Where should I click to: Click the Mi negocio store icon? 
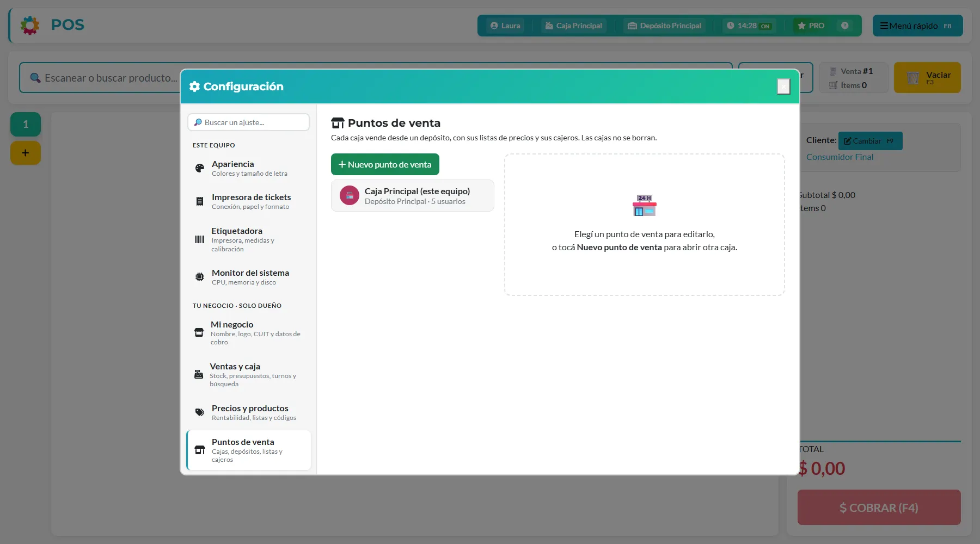click(199, 332)
